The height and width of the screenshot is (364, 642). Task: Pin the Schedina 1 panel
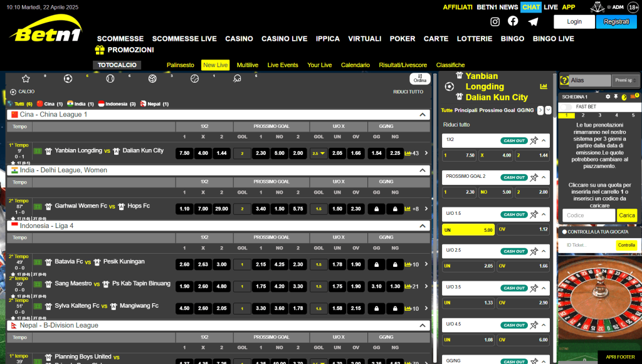616,96
